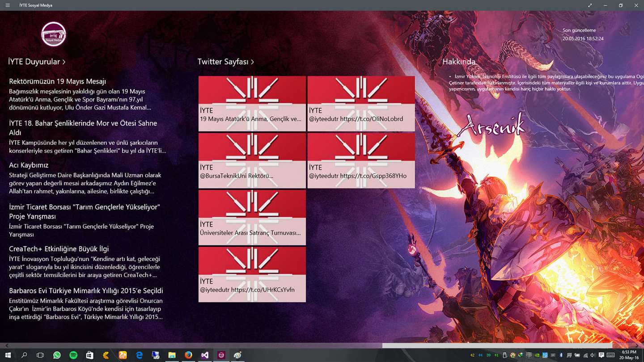Image resolution: width=644 pixels, height=362 pixels.
Task: Open tweet tile with link t.co/Gspp368YHo
Action: (361, 160)
